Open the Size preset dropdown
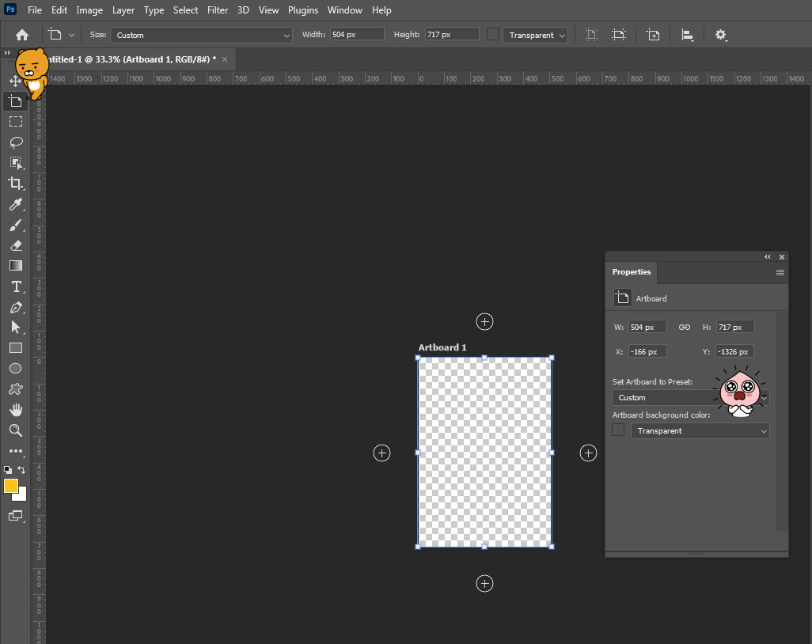This screenshot has height=644, width=812. 202,35
